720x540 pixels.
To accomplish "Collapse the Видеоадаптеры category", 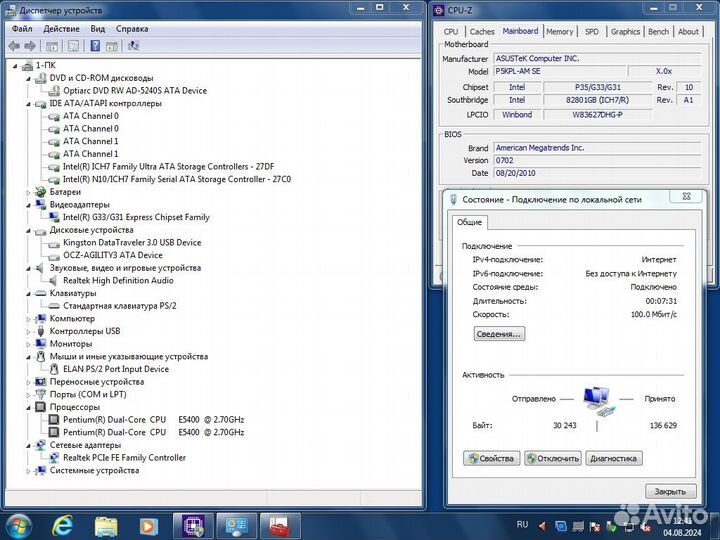I will click(x=28, y=205).
